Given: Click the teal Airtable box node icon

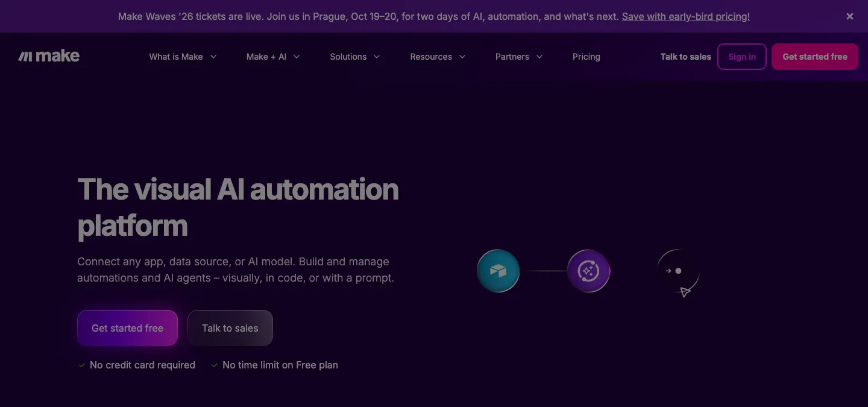Looking at the screenshot, I should pos(498,271).
